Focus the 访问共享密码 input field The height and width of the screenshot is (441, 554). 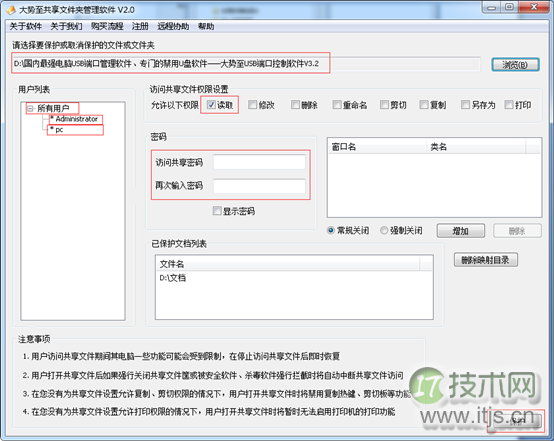[x=259, y=162]
